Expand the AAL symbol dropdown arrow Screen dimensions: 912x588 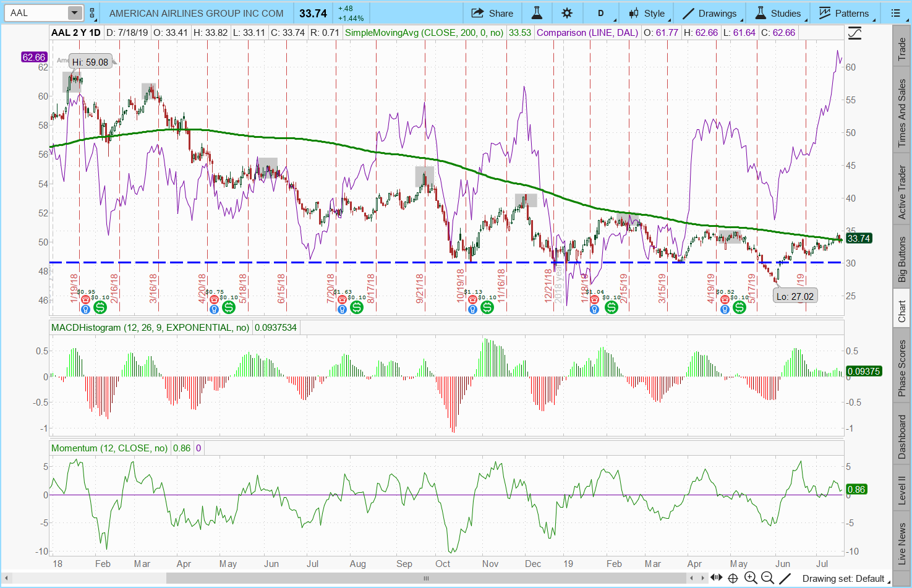[74, 13]
